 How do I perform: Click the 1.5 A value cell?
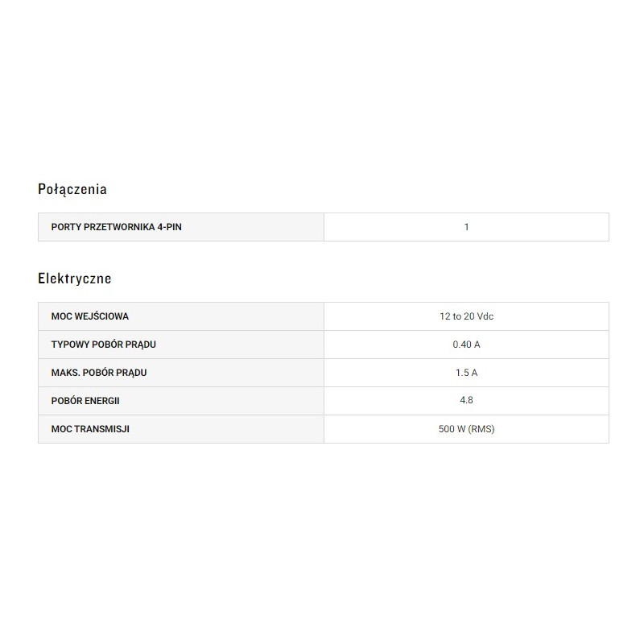tap(466, 373)
